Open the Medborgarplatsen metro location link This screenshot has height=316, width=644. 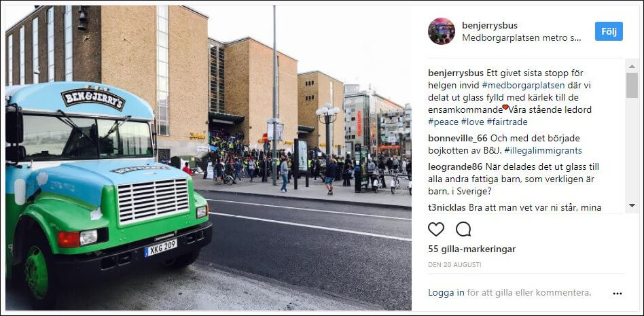pos(522,38)
